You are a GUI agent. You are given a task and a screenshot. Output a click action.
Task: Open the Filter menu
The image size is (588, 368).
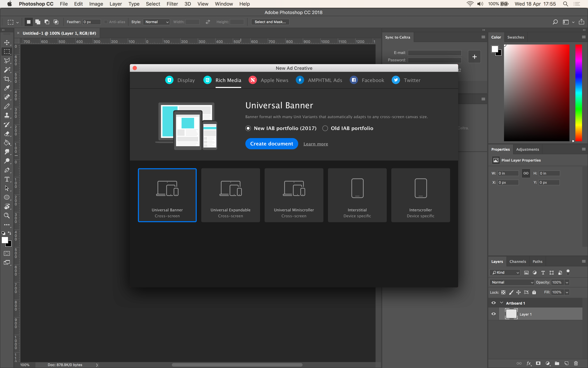tap(172, 4)
